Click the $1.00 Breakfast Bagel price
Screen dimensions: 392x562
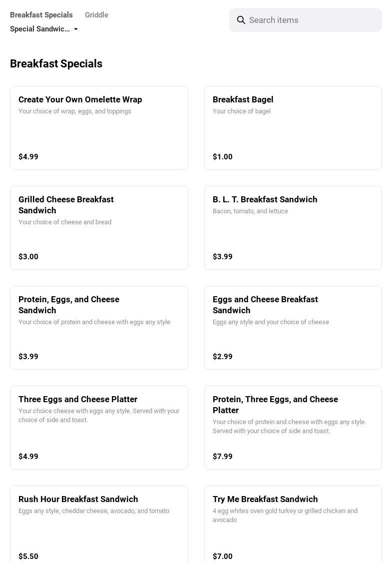coord(223,157)
